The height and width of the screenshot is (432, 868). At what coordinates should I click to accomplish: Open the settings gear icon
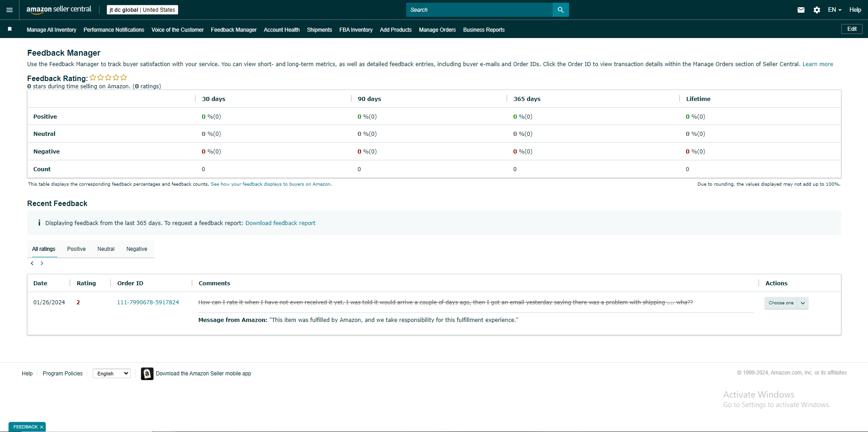pos(817,10)
